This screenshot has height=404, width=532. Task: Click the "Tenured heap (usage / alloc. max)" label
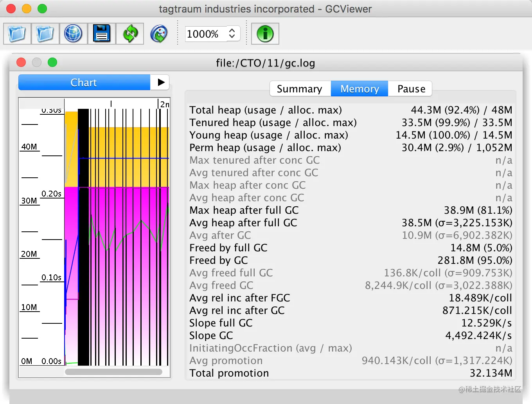[273, 123]
